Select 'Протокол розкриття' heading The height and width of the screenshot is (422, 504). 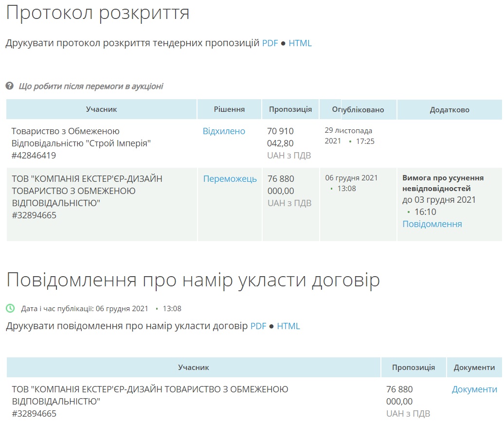[98, 13]
